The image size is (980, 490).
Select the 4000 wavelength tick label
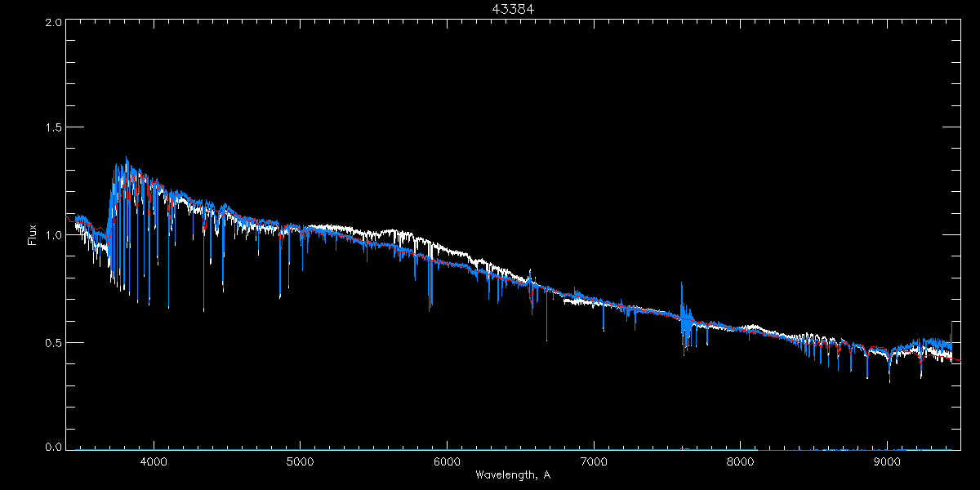pos(154,461)
